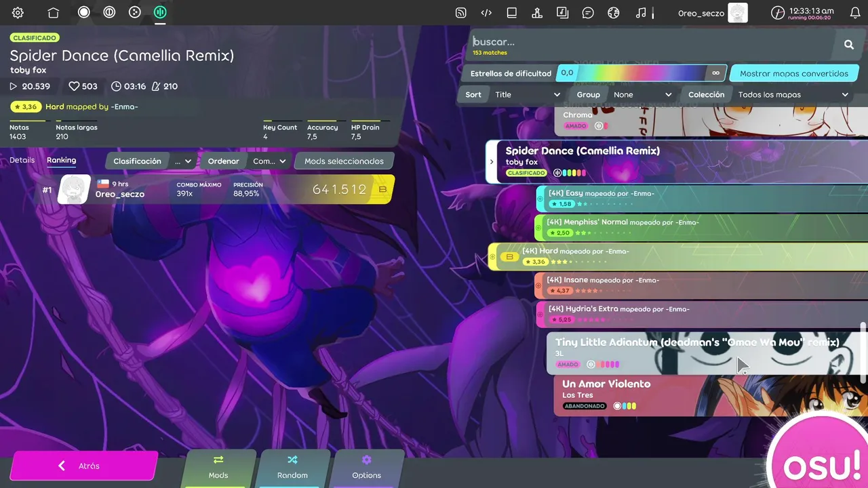
Task: Select the [4K] Easy difficulty
Action: point(702,199)
